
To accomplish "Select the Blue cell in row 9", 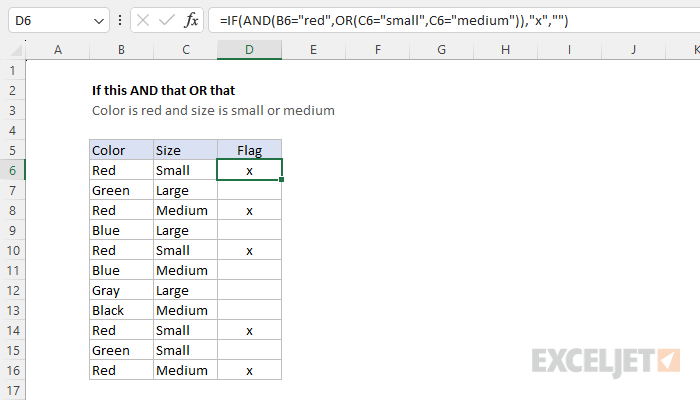I will [121, 230].
